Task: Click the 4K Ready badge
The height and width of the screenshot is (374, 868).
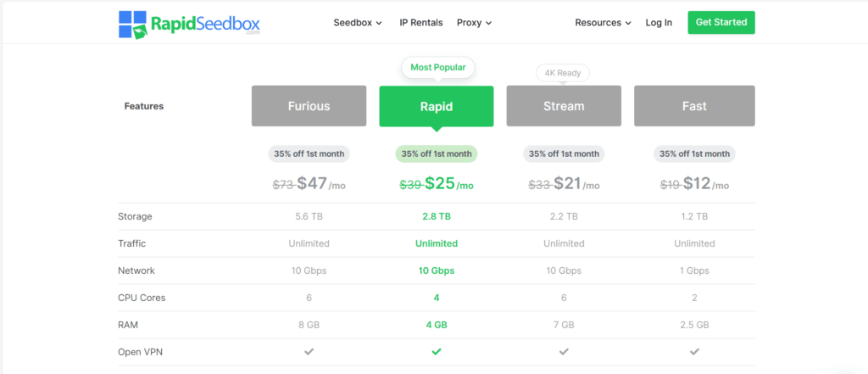Action: point(563,73)
